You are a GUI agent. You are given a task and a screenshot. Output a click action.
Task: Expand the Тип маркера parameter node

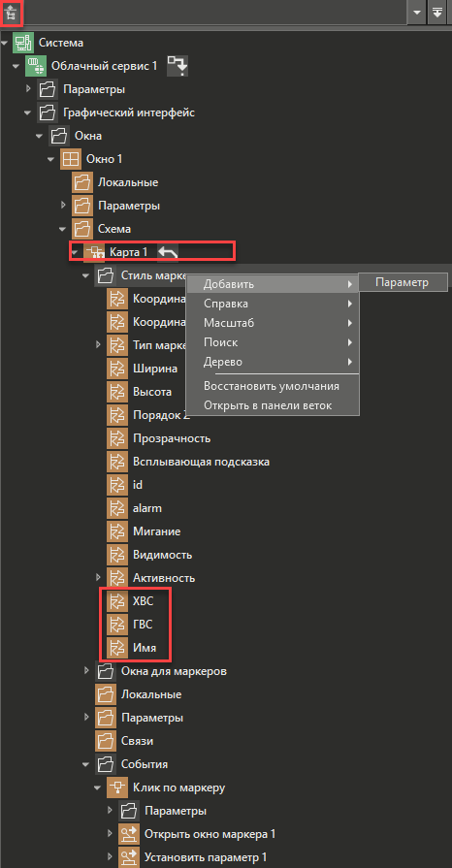(98, 345)
